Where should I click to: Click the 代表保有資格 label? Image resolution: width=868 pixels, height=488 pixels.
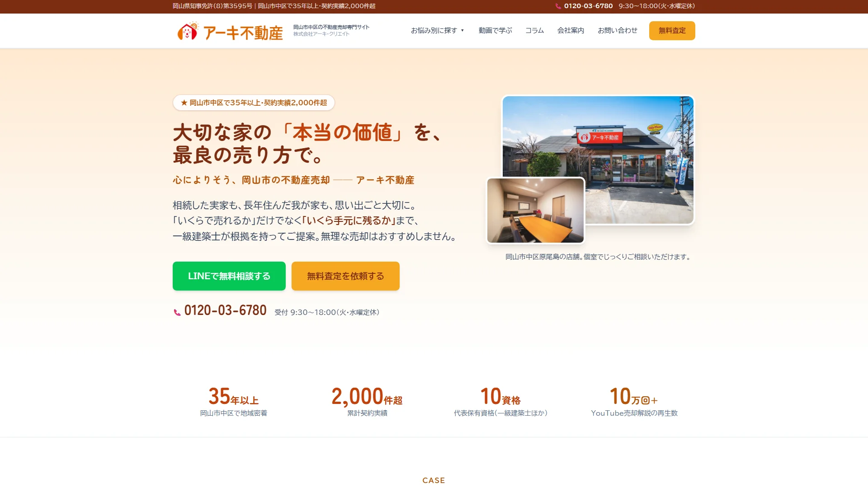(500, 413)
